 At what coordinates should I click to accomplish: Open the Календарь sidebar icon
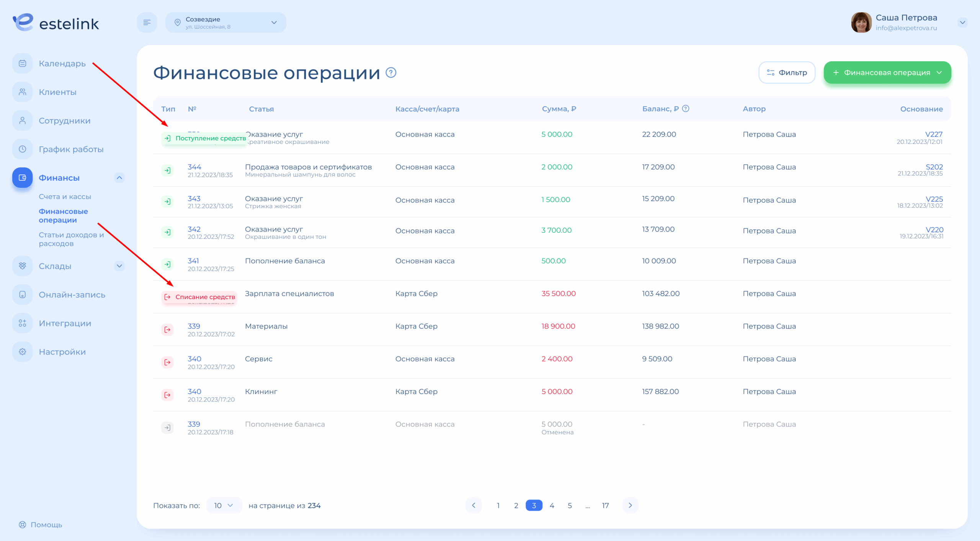click(23, 64)
